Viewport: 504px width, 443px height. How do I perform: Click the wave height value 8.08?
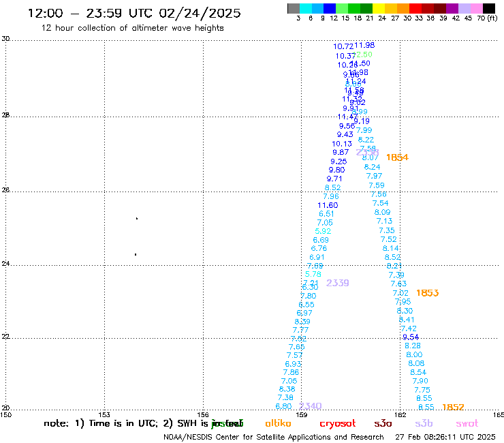pyautogui.click(x=416, y=363)
